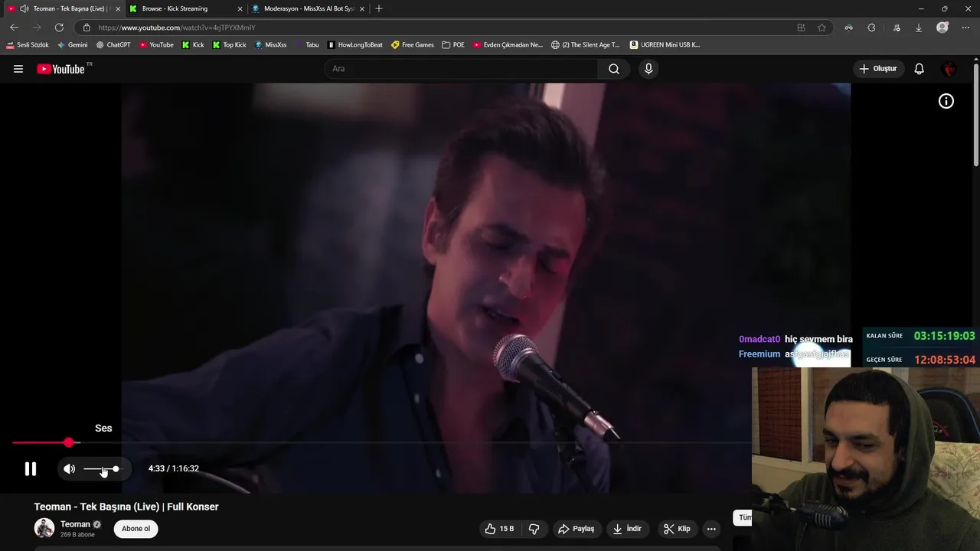Reload the current page

59,28
